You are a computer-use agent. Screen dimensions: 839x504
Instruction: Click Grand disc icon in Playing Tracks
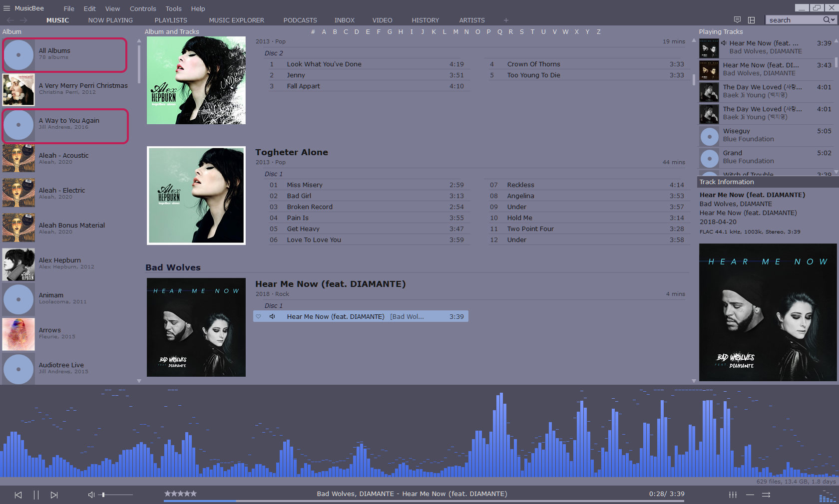[x=709, y=158]
